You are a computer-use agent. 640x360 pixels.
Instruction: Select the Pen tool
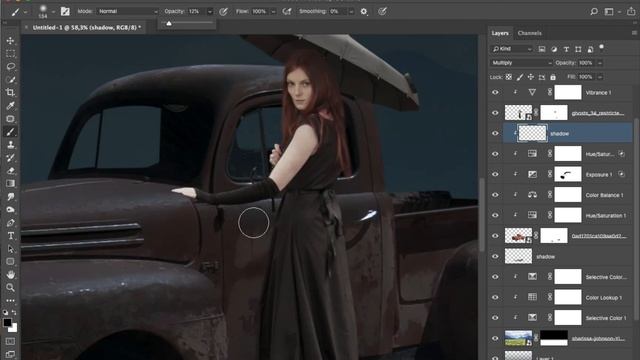(x=11, y=223)
